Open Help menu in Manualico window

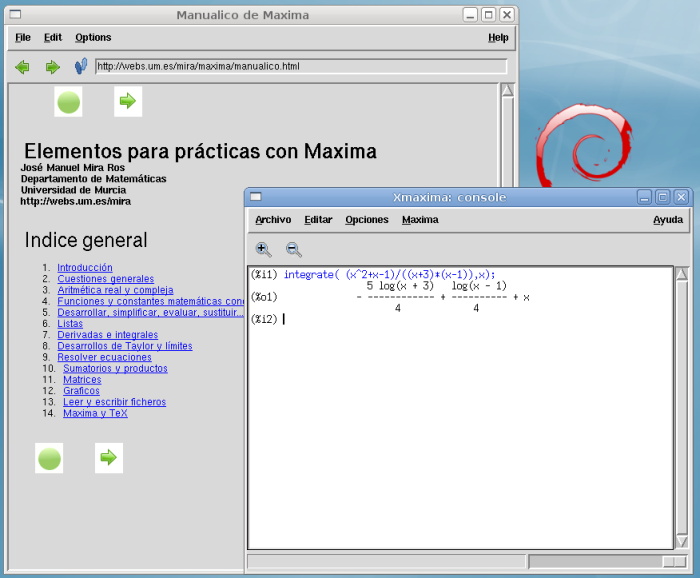(498, 37)
